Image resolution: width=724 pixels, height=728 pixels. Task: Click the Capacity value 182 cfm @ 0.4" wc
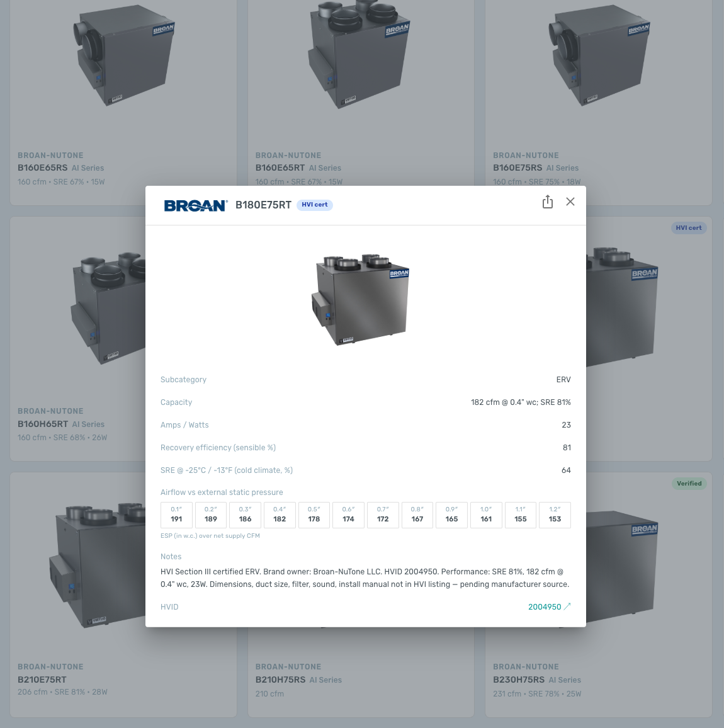click(521, 402)
